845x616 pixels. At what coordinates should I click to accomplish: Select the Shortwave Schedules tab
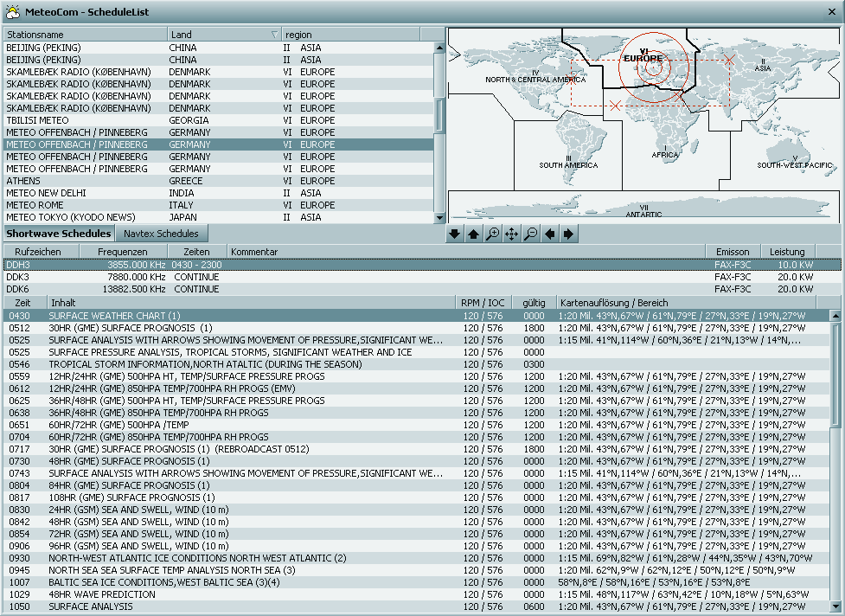click(59, 234)
